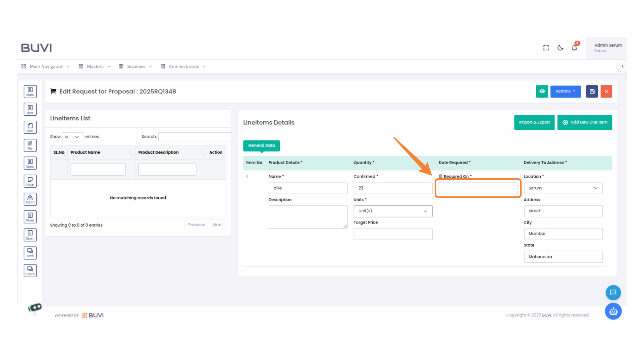644x362 pixels.
Task: Toggle fullscreen mode icon
Action: click(x=546, y=48)
